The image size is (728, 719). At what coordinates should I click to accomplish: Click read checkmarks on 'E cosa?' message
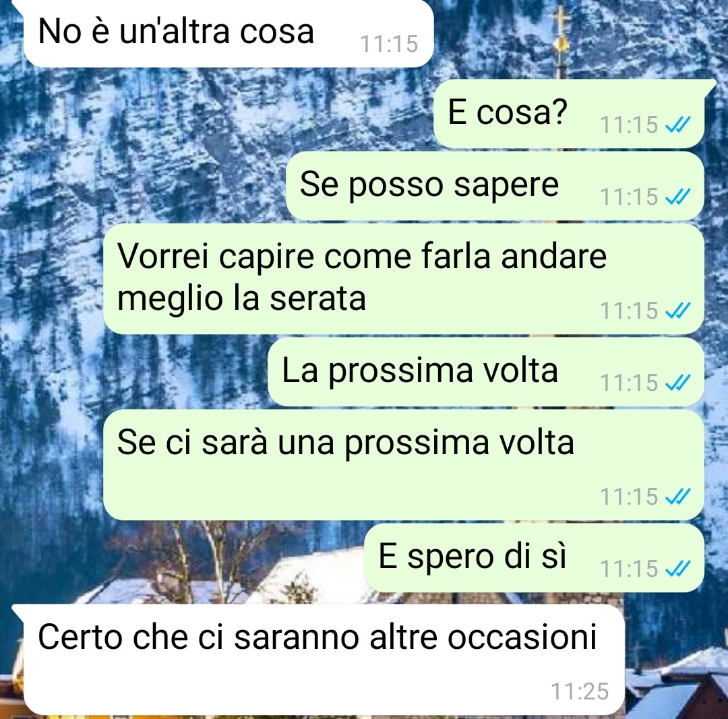(x=678, y=125)
